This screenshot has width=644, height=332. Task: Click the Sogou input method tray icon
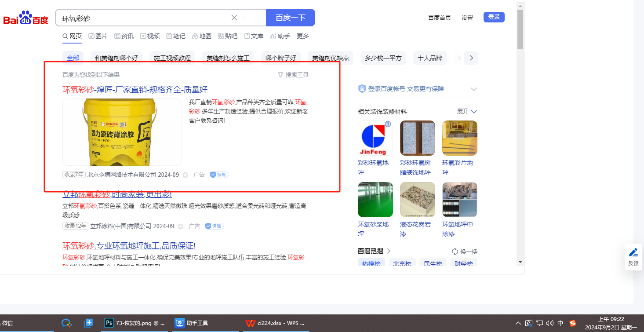tap(573, 323)
